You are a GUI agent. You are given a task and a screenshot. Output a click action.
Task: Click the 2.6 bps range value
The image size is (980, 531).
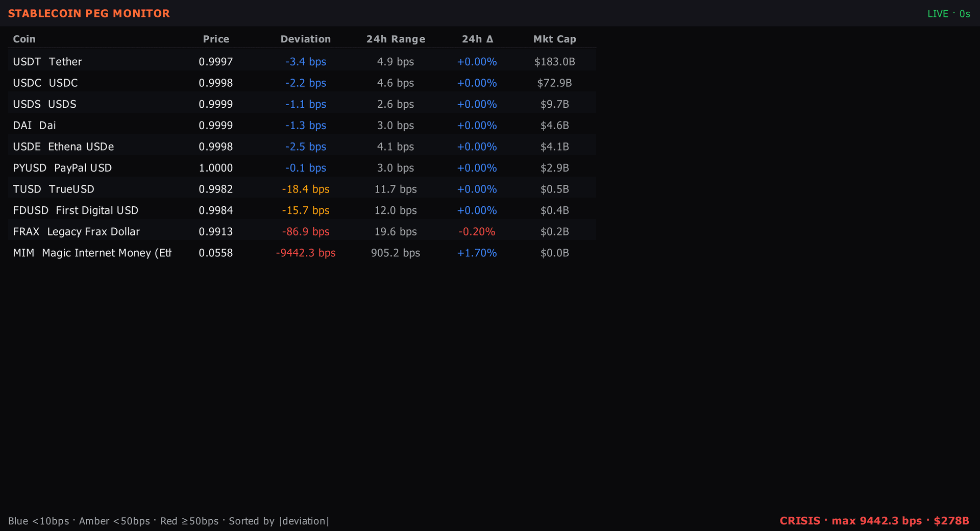coord(396,104)
